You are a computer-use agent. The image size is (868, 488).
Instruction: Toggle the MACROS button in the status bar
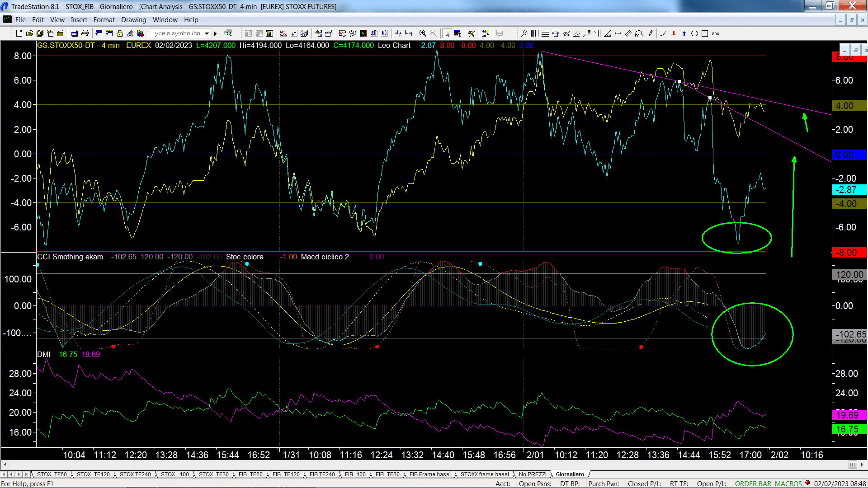pyautogui.click(x=788, y=483)
